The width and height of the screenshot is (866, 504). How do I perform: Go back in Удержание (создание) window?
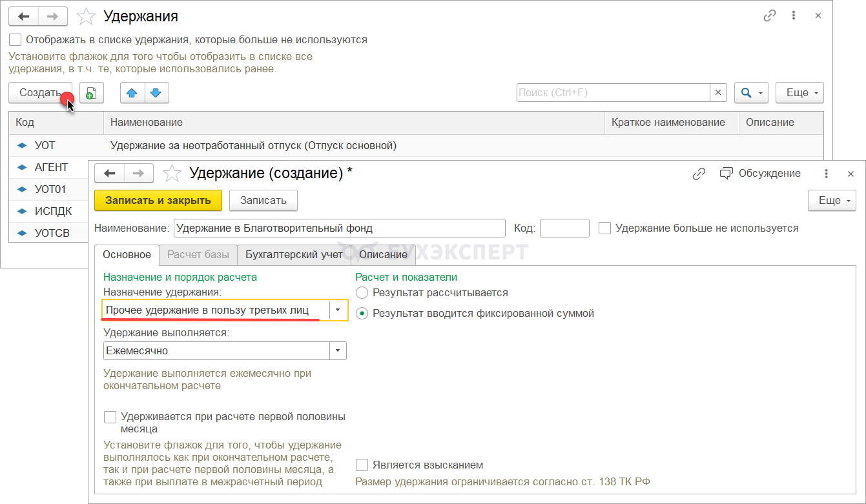point(109,173)
